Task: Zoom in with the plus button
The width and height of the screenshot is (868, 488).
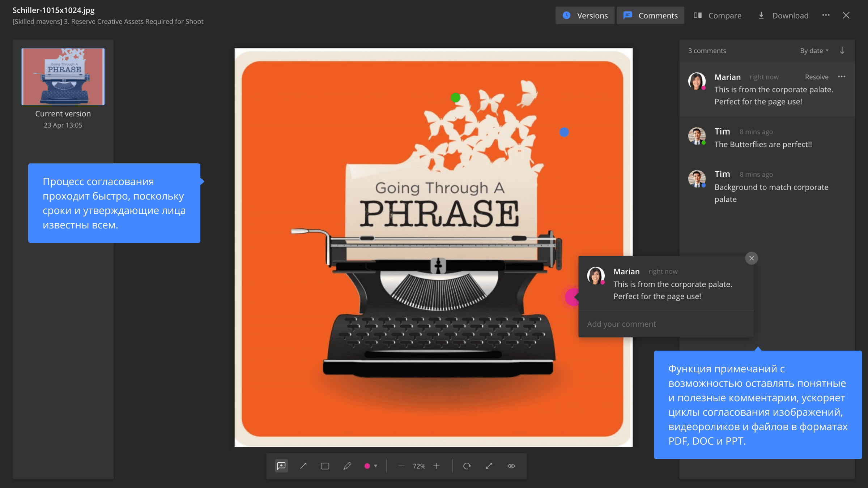Action: coord(436,466)
